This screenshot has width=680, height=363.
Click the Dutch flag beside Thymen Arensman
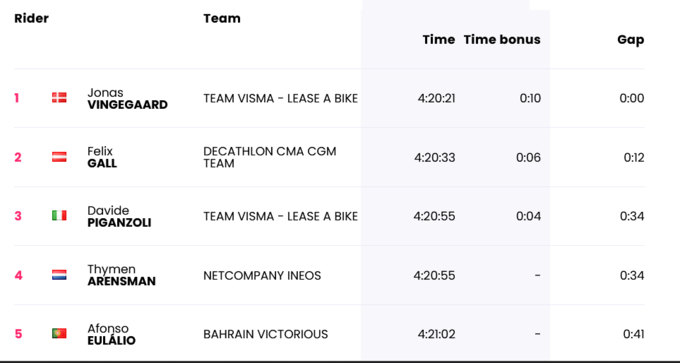pyautogui.click(x=59, y=275)
